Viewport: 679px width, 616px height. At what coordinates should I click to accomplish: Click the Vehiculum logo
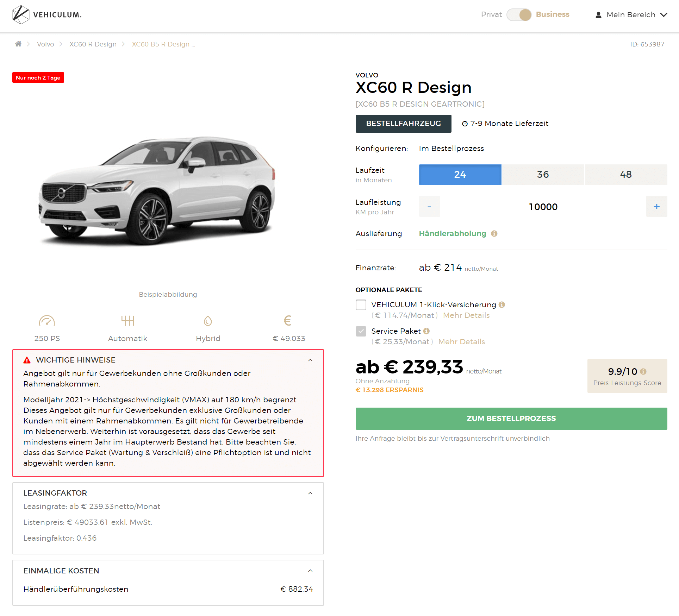click(47, 15)
